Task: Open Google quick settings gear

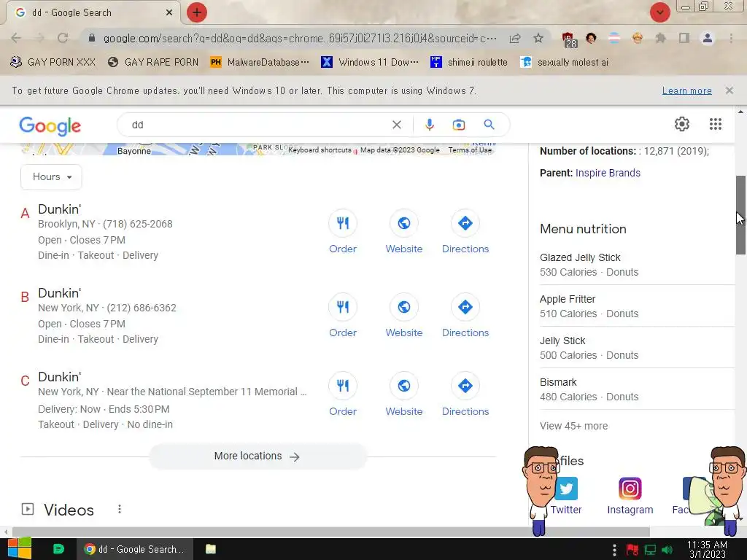Action: pos(682,124)
